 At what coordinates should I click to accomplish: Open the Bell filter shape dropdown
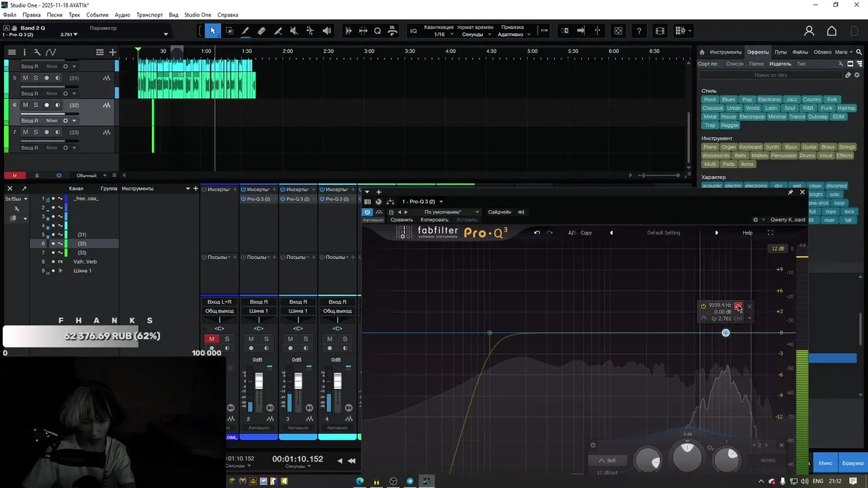607,460
